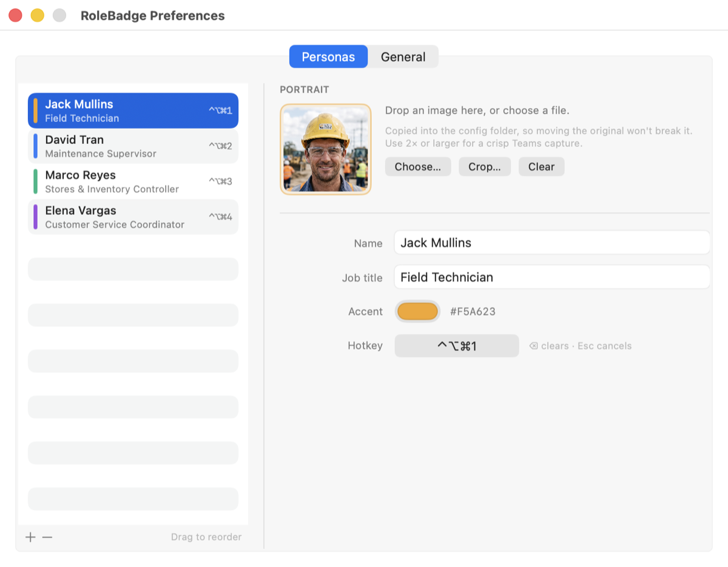The width and height of the screenshot is (728, 567).
Task: Click the Marco Reyes hotkey ^⌥⌘3 label
Action: tap(220, 181)
